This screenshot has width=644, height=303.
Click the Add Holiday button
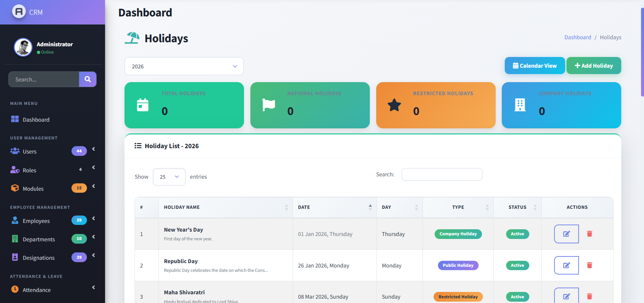593,66
